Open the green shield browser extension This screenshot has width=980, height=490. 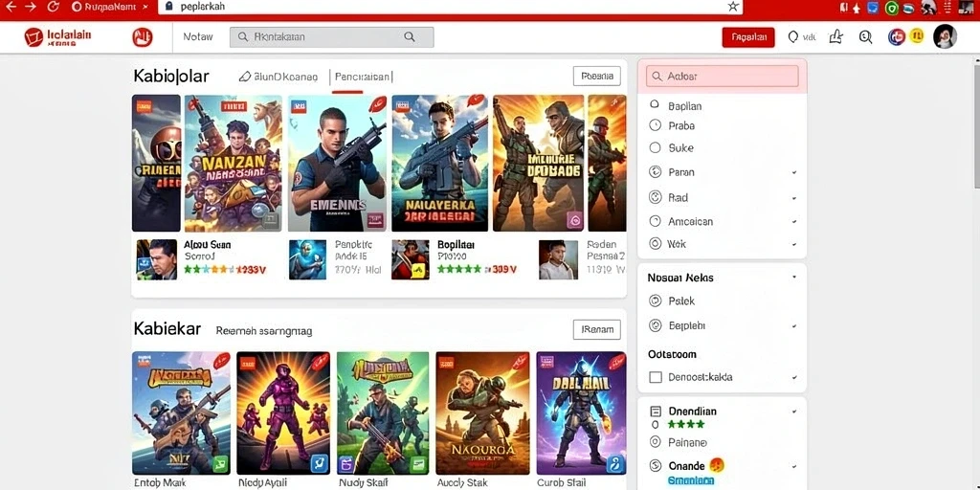[892, 8]
